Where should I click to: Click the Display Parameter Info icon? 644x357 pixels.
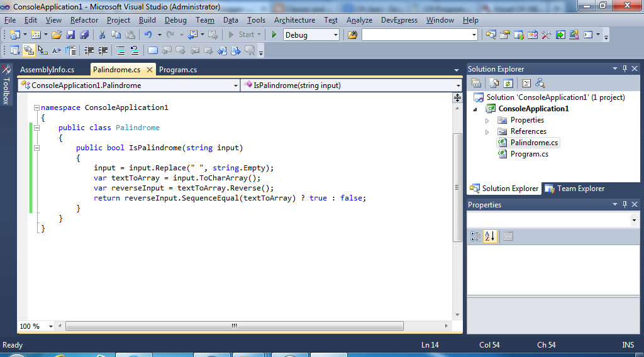(29, 50)
